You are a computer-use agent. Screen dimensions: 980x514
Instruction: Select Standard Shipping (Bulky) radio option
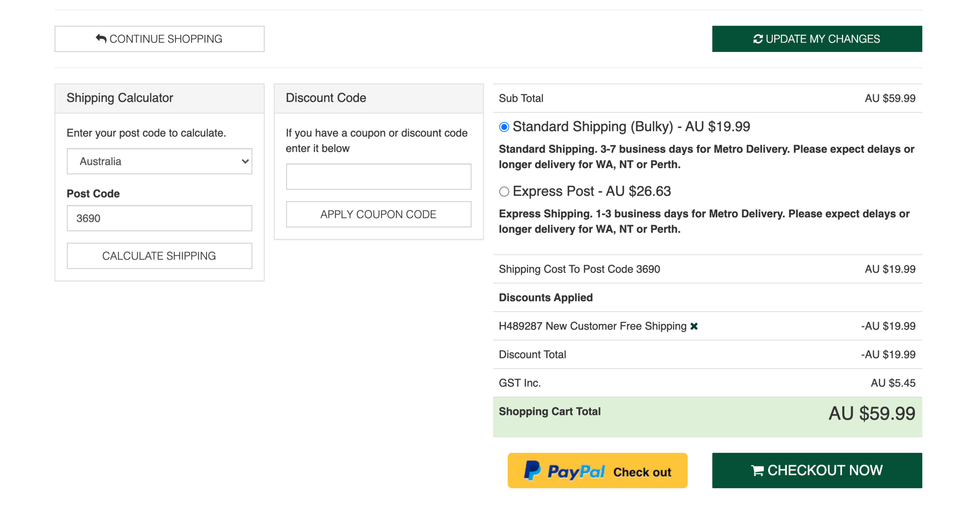pyautogui.click(x=504, y=127)
